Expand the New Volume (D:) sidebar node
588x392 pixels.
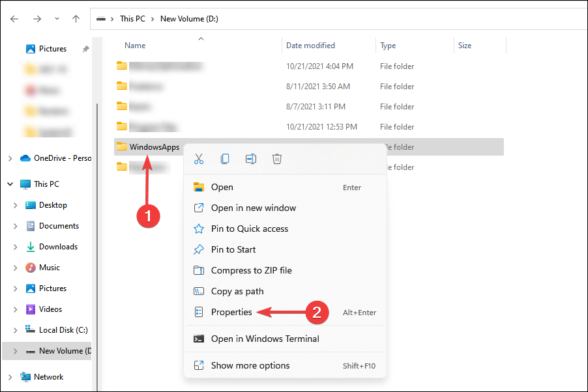point(15,351)
